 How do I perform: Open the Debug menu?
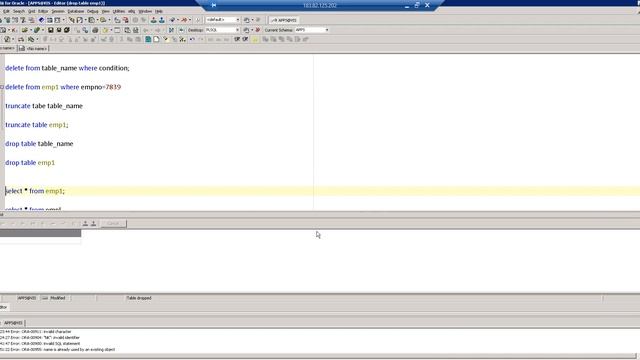pos(93,11)
